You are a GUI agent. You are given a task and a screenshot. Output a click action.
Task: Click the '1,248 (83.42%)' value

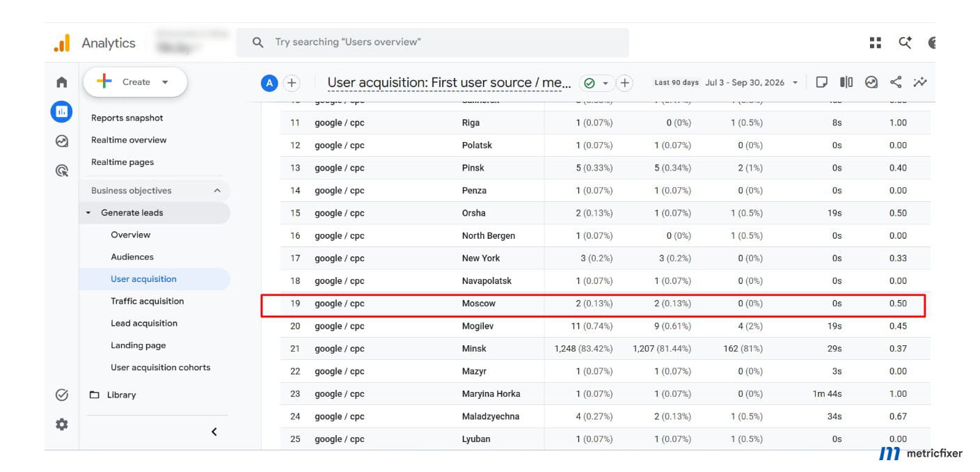(x=583, y=349)
